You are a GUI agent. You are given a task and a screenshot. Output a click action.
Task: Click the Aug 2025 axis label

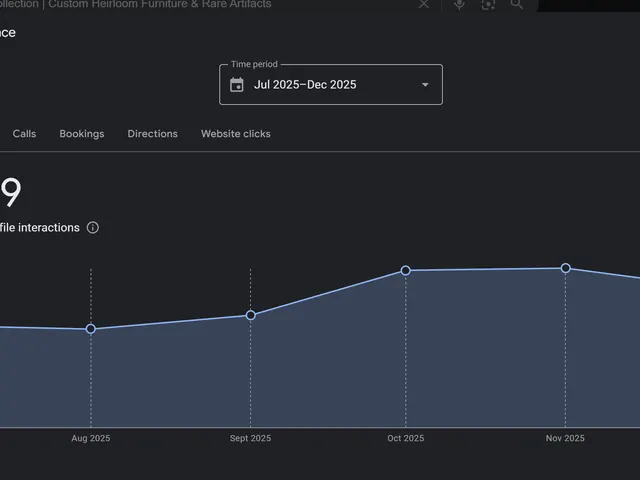coord(91,438)
